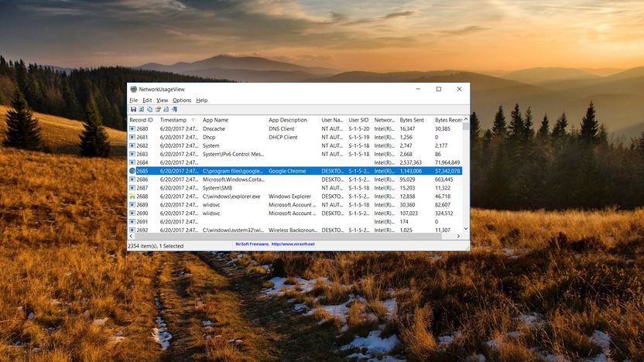The width and height of the screenshot is (644, 362).
Task: Click the row icon for record 2690
Action: [x=132, y=213]
